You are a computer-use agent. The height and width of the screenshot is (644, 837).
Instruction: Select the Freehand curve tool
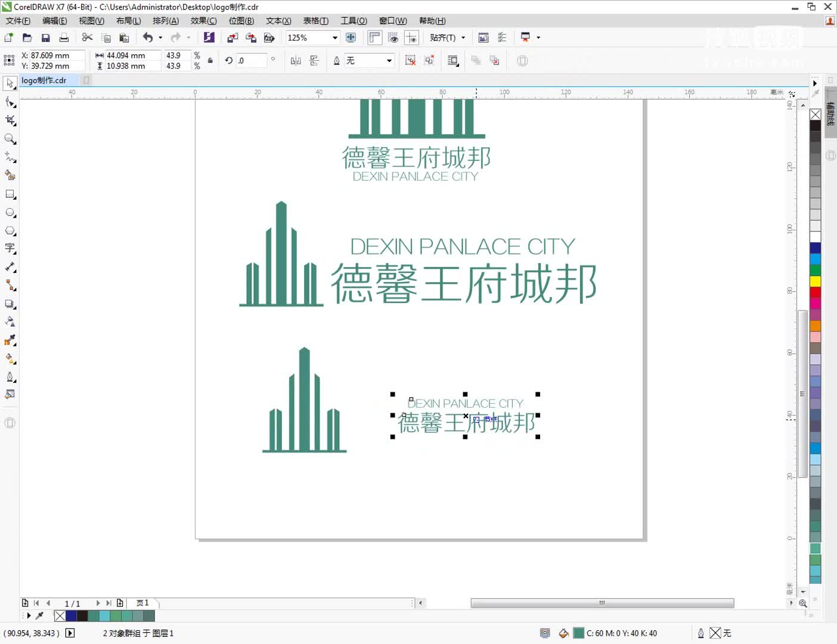tap(10, 157)
